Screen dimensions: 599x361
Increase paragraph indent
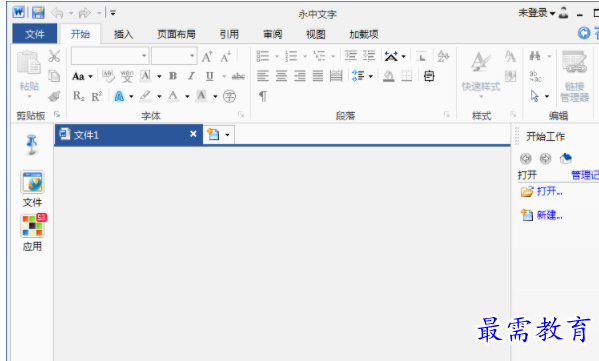(369, 56)
